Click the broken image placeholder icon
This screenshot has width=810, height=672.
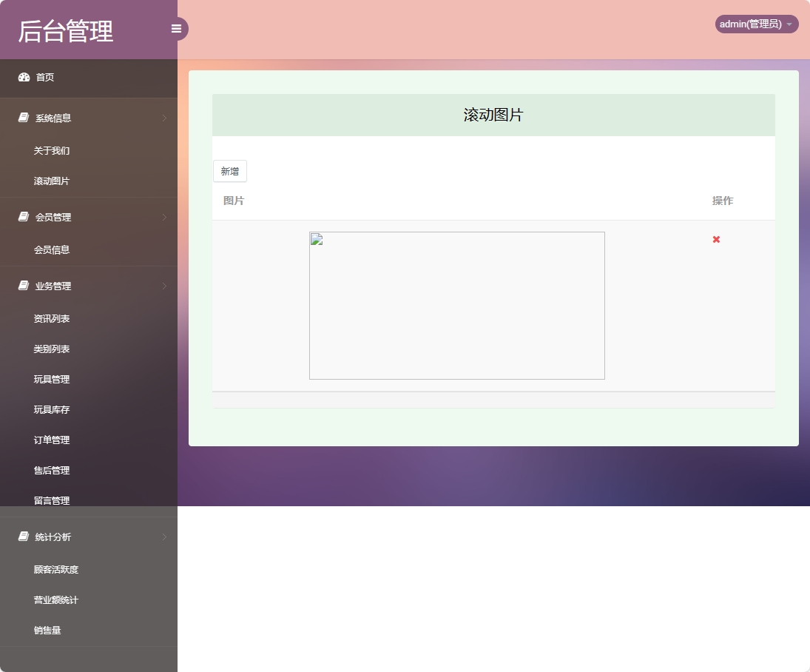click(316, 239)
